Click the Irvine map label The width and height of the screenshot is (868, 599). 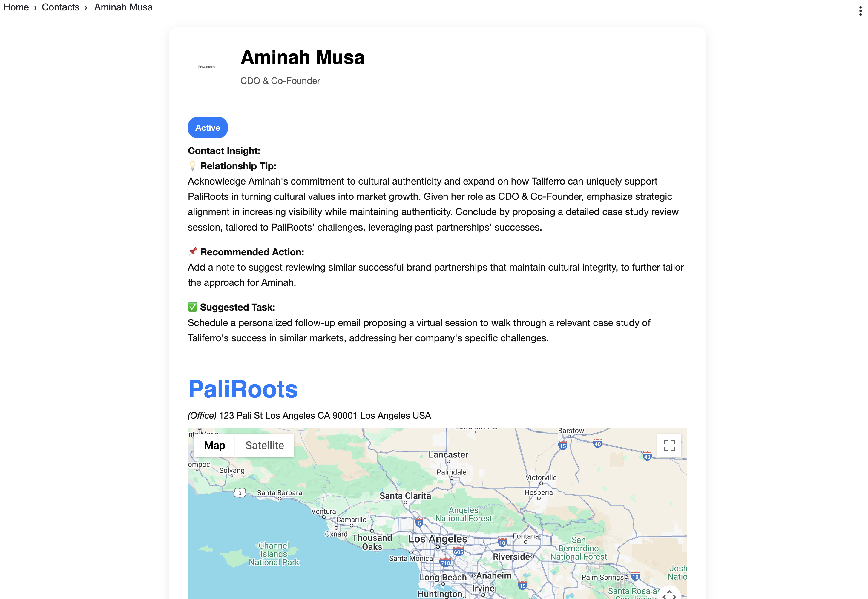(x=483, y=588)
